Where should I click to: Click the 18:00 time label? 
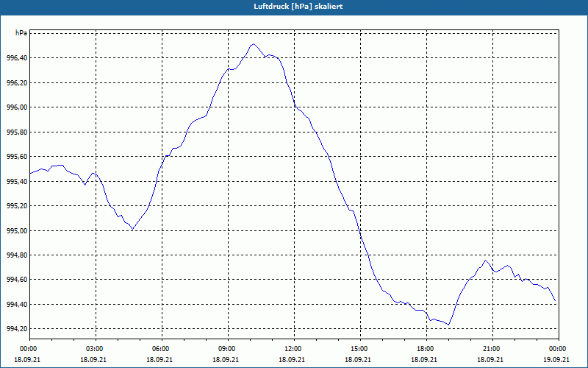(x=426, y=349)
